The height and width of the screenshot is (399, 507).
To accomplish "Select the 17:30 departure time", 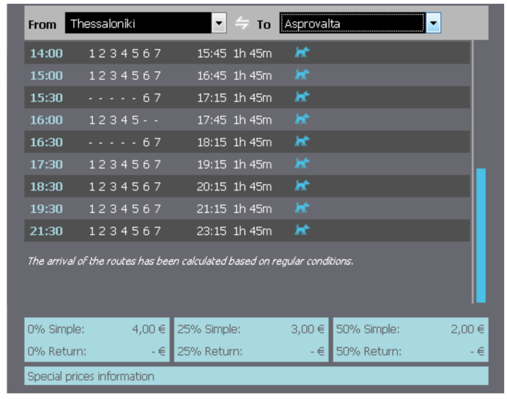I will (46, 164).
